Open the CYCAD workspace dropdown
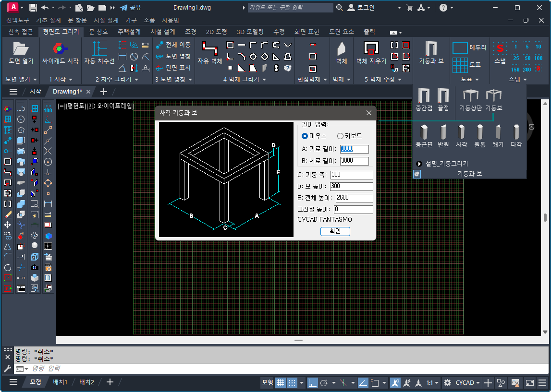Viewport: 551px width, 392px height. tap(468, 383)
